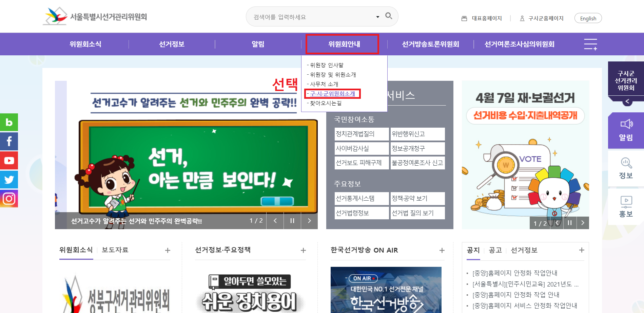Expand more 공지 notices with plus icon
The width and height of the screenshot is (644, 313).
click(x=582, y=250)
